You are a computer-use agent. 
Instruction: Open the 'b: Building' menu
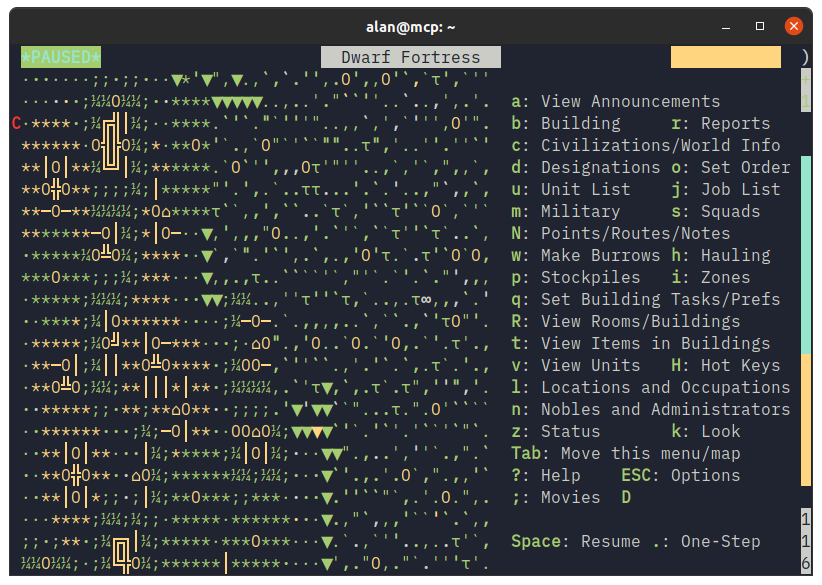pyautogui.click(x=566, y=123)
